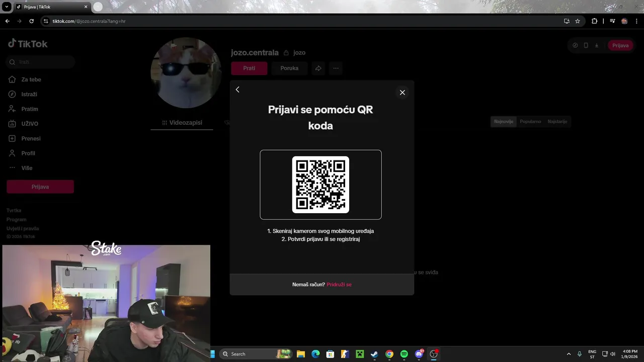
Task: Expand the Tvrtka footer section
Action: pyautogui.click(x=14, y=211)
